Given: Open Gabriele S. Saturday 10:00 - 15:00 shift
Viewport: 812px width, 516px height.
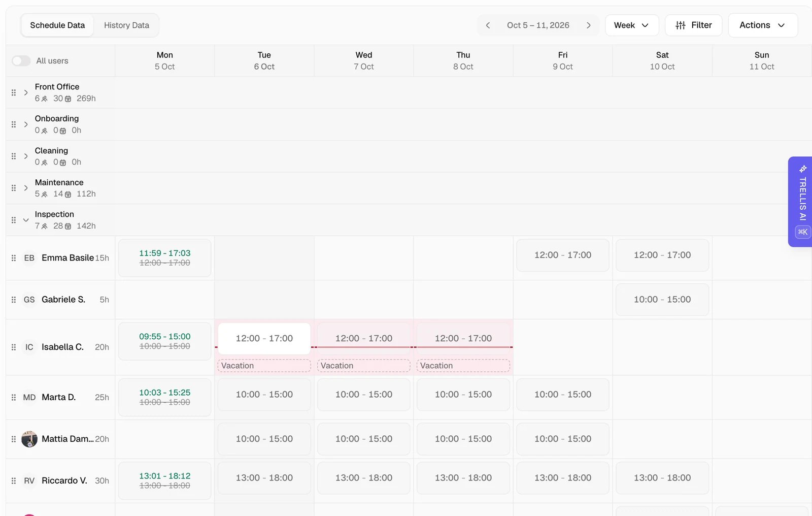Looking at the screenshot, I should click(x=662, y=300).
